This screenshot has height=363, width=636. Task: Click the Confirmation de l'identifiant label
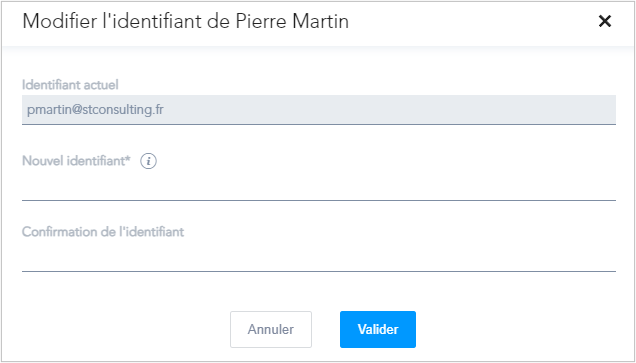point(103,232)
